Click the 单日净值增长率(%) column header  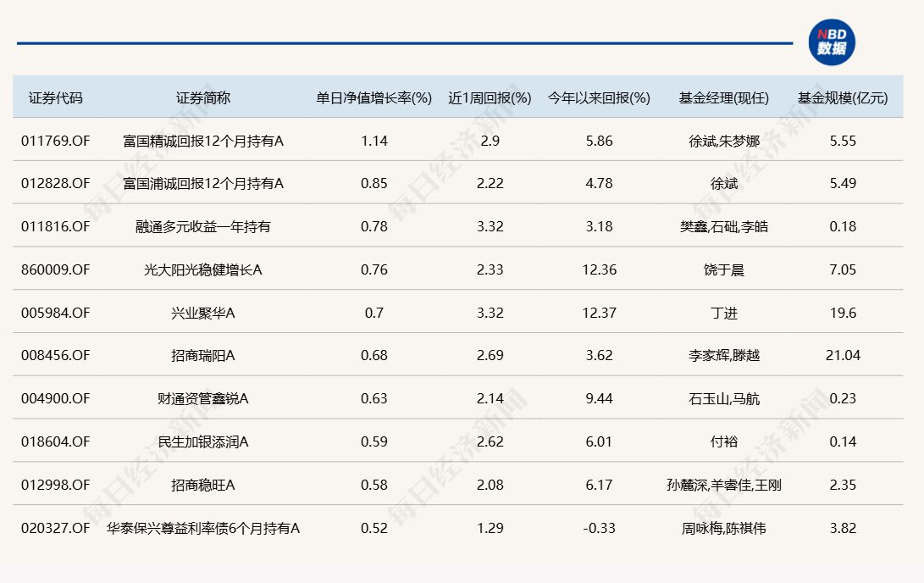pos(374,97)
